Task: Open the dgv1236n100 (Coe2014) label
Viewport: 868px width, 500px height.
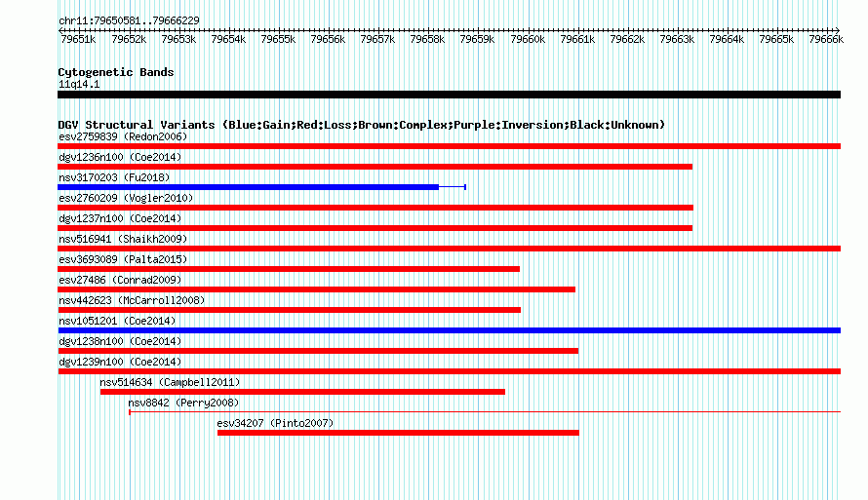Action: [120, 157]
